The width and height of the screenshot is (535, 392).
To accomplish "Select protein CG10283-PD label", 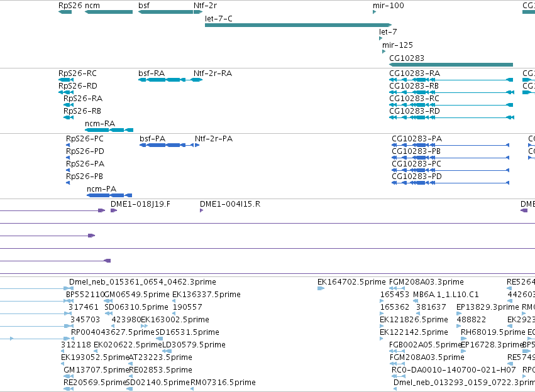I will (x=417, y=177).
